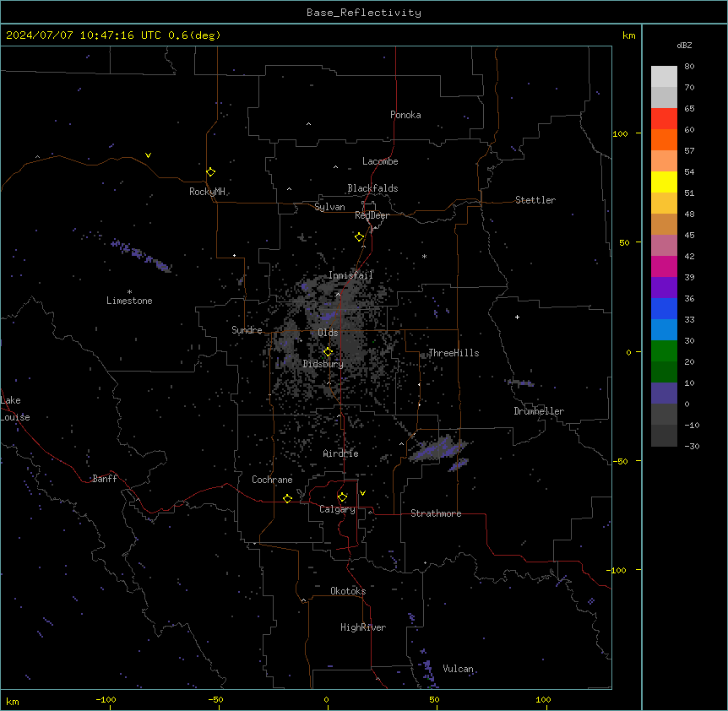This screenshot has height=711, width=728.
Task: Pick the red 60-65 dBZ legend swatch
Action: 664,119
